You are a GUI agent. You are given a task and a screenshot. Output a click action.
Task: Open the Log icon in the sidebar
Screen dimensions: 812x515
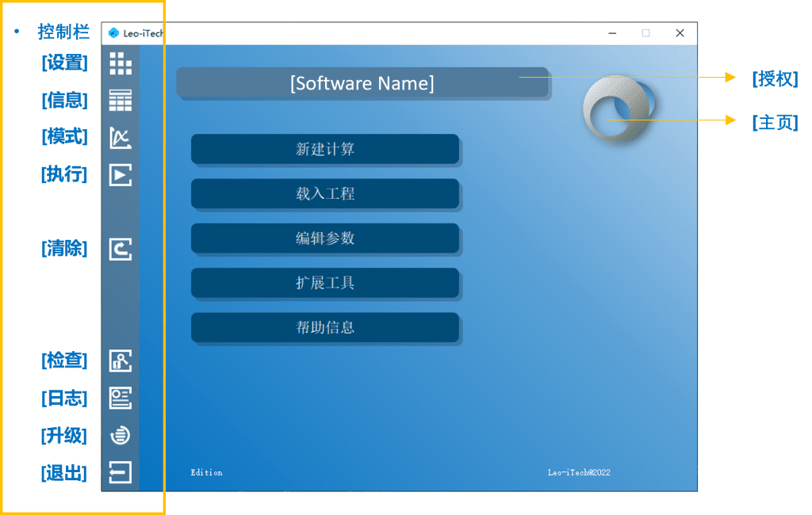[121, 398]
